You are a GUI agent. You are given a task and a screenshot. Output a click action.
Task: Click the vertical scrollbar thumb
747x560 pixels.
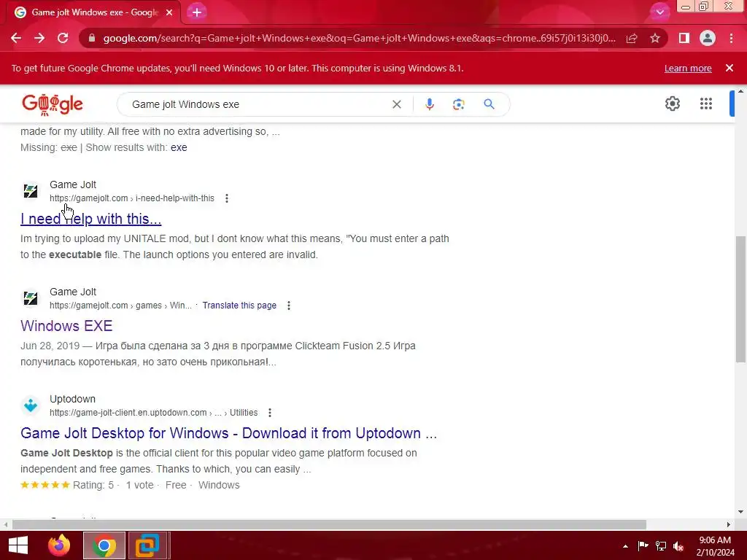click(740, 299)
